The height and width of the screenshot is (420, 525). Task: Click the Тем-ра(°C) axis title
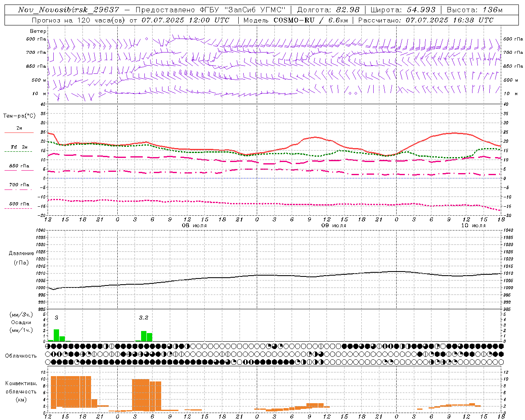pyautogui.click(x=19, y=116)
